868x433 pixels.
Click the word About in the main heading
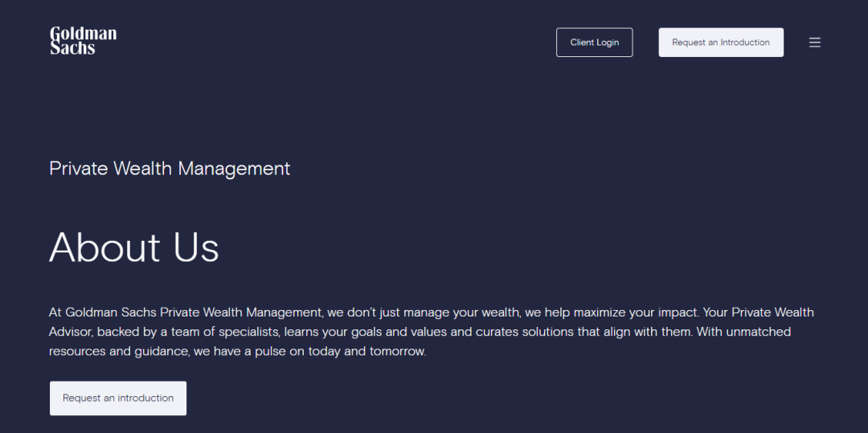[x=104, y=247]
